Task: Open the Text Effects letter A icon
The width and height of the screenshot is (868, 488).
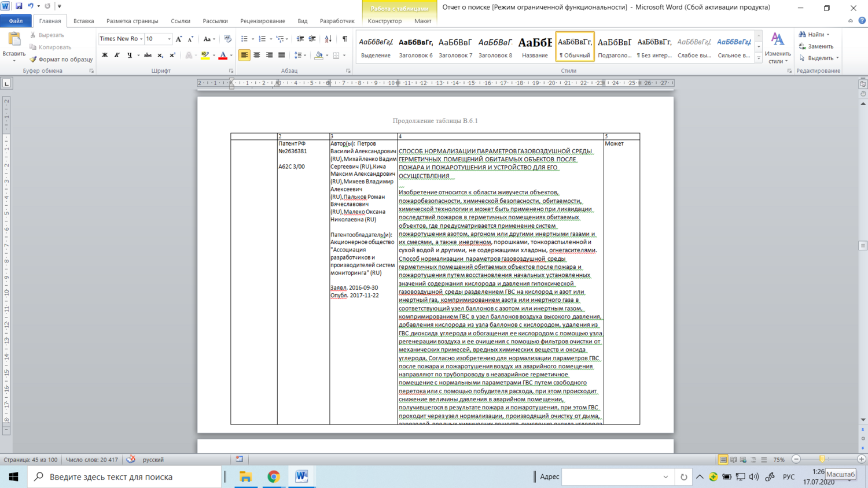Action: (x=189, y=56)
